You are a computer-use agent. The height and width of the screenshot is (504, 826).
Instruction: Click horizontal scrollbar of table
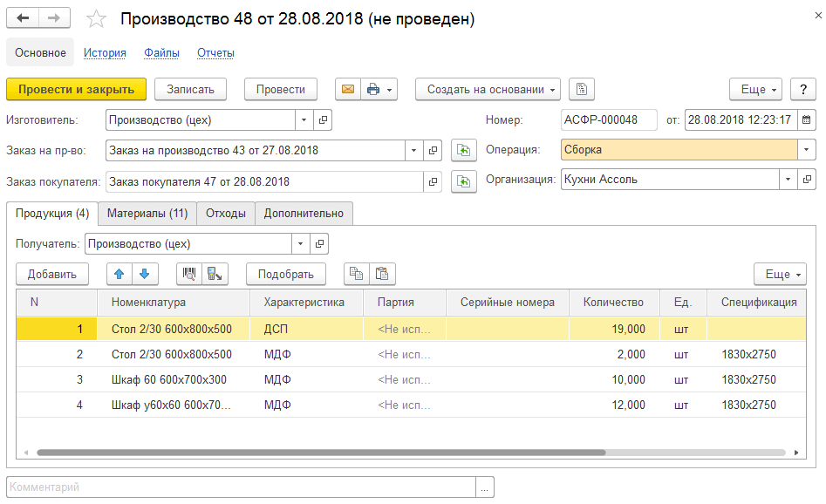(321, 453)
